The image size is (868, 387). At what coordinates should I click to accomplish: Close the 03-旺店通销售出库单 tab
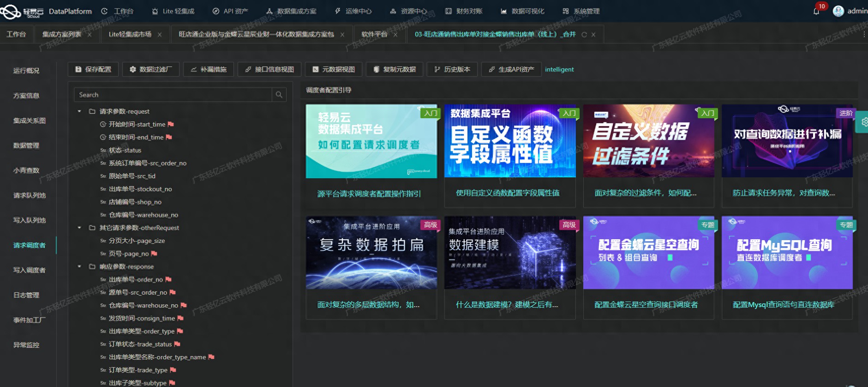pyautogui.click(x=593, y=35)
